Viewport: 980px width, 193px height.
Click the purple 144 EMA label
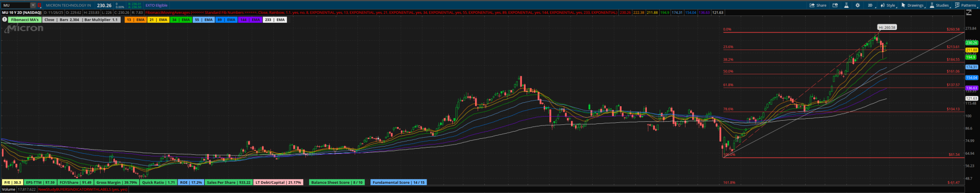point(250,20)
